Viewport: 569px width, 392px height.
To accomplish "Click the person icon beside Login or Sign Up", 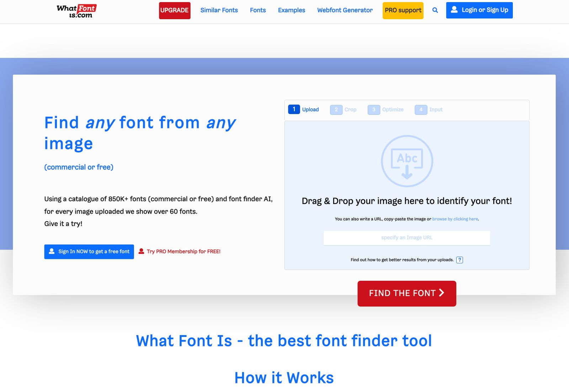I will [454, 10].
